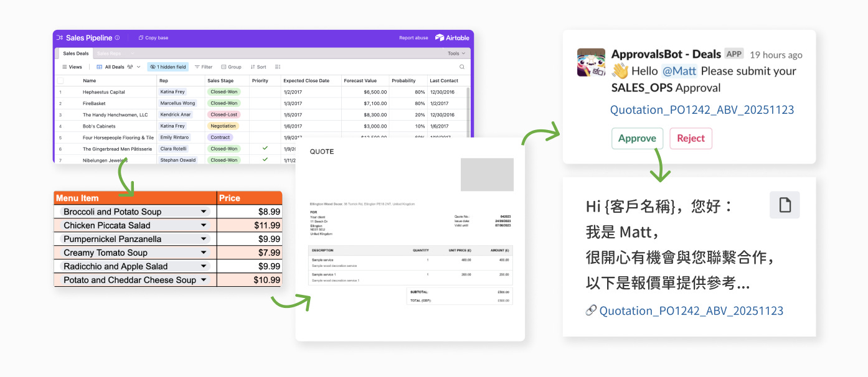Open the Group icon in Airtable toolbar
This screenshot has width=868, height=377.
pyautogui.click(x=231, y=67)
